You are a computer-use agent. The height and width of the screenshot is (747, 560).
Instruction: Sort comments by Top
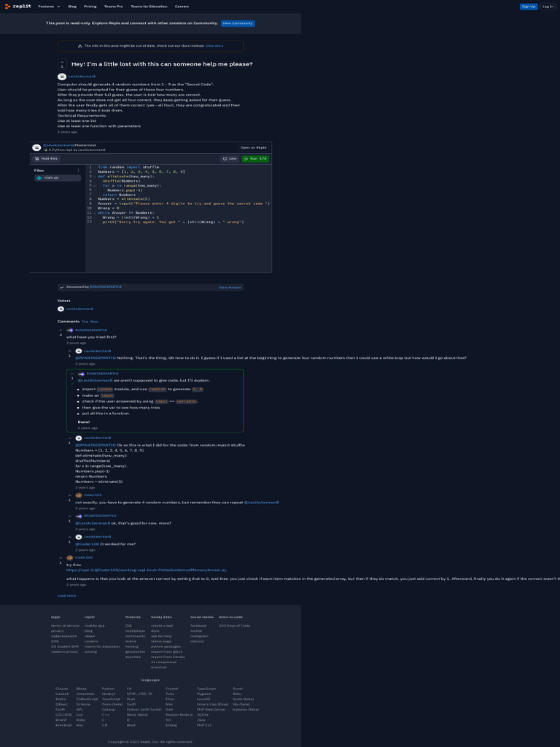pyautogui.click(x=85, y=322)
